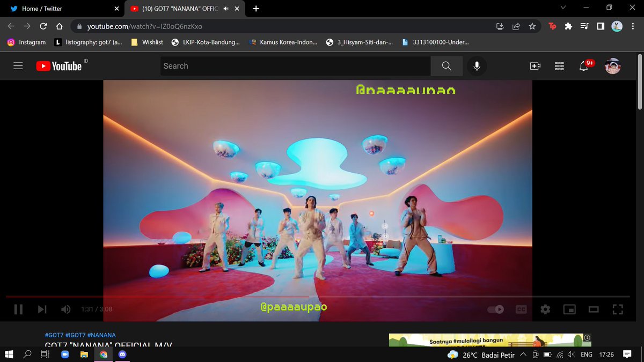
Task: Open the player settings gear
Action: pos(545,309)
